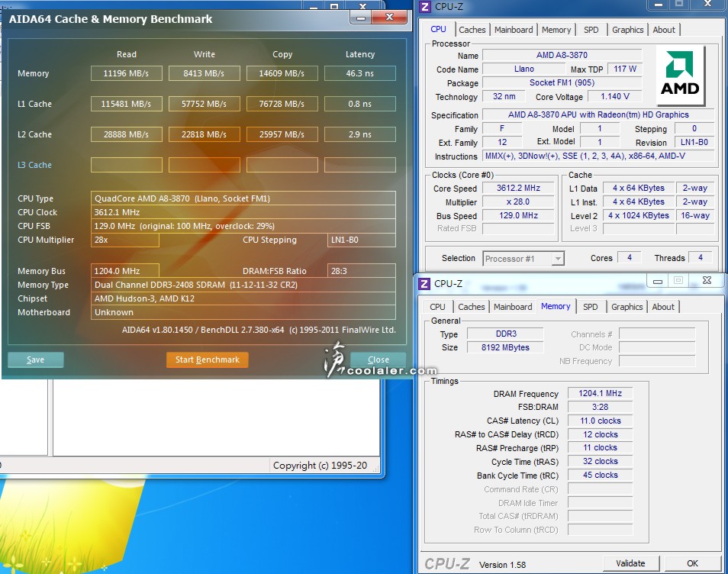Click the Package value Socket FM1 (905)
Screen dimensions: 728x574
click(562, 82)
